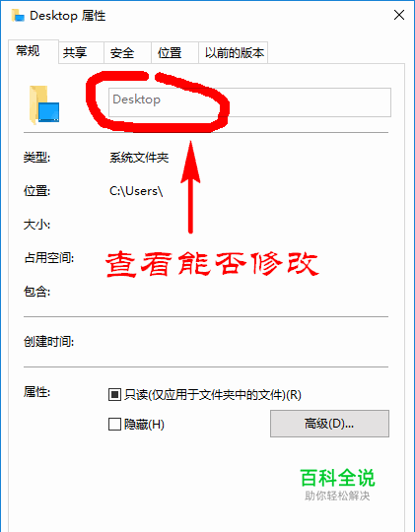Click the C:\Users\ location path text
This screenshot has height=532, width=415.
pyautogui.click(x=136, y=191)
